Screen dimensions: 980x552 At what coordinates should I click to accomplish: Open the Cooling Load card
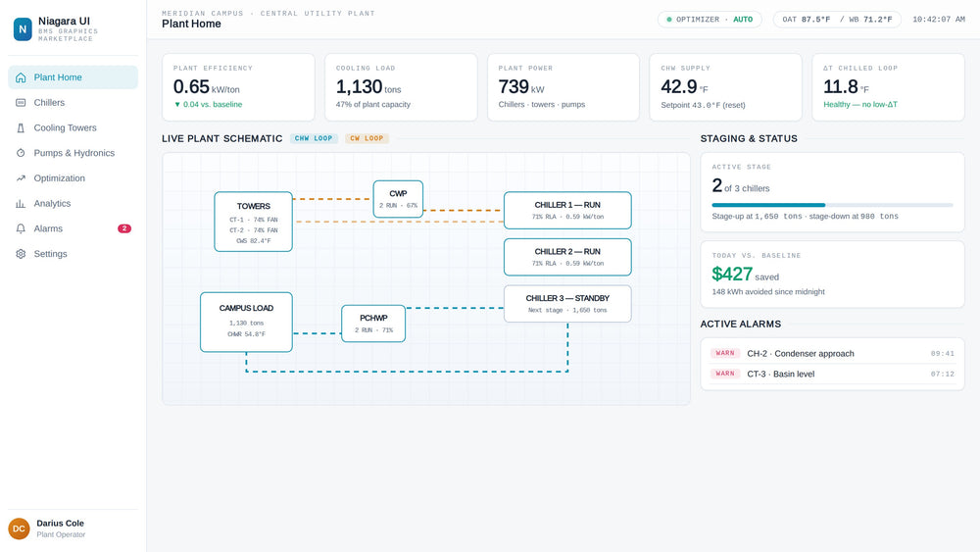[401, 87]
